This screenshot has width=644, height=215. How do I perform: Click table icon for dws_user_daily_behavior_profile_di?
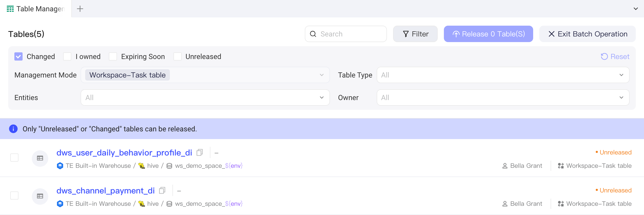(40, 158)
